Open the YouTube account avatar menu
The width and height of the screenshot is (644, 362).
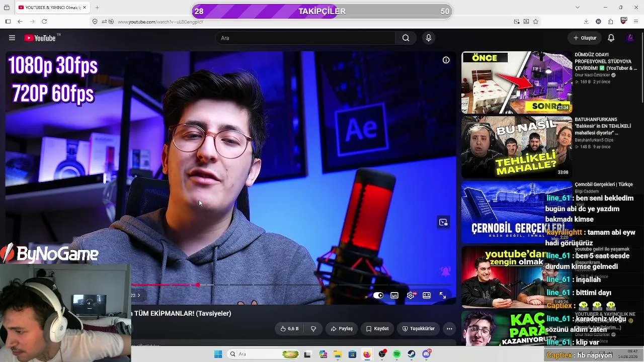pyautogui.click(x=630, y=38)
